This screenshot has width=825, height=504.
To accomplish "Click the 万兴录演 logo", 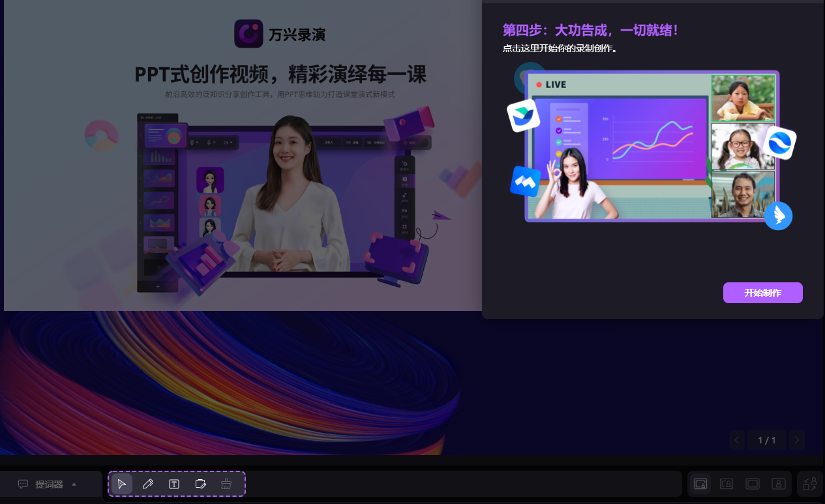I will point(280,33).
